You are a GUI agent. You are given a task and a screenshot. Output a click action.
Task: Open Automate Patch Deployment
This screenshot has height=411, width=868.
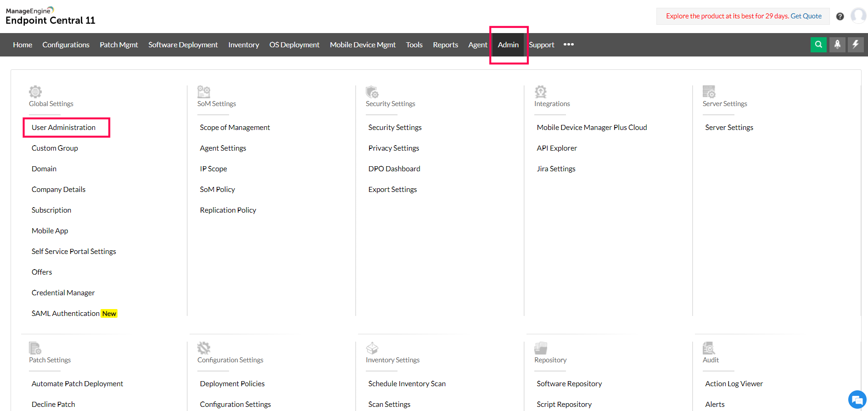[x=77, y=383]
